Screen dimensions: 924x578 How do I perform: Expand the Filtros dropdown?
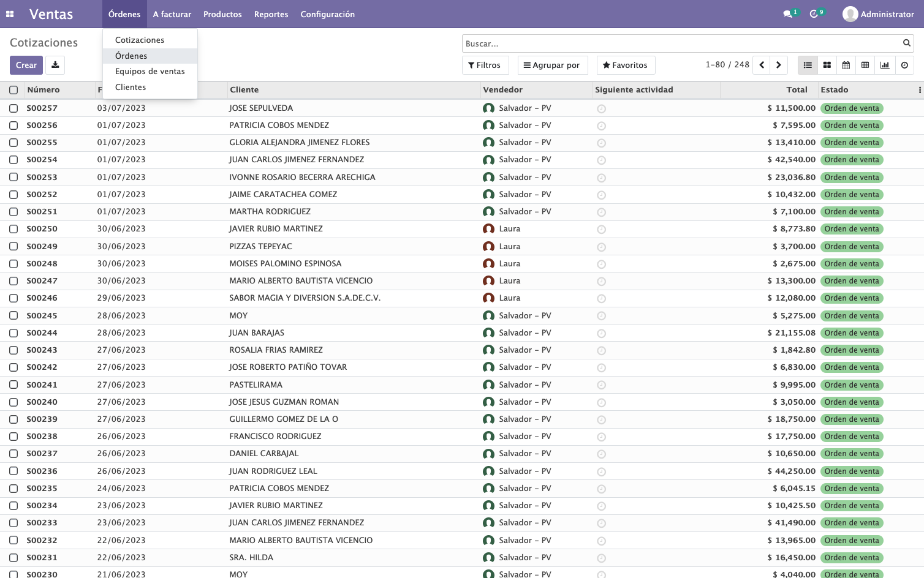pos(484,65)
